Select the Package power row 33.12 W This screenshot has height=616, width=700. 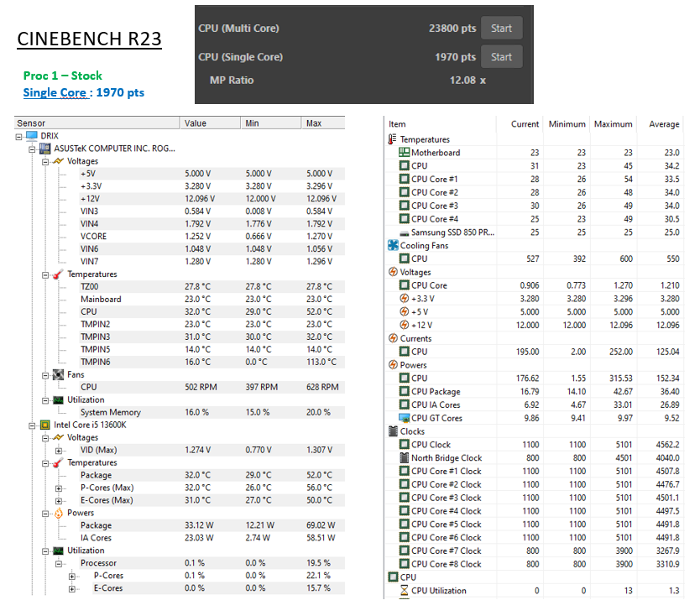point(212,526)
